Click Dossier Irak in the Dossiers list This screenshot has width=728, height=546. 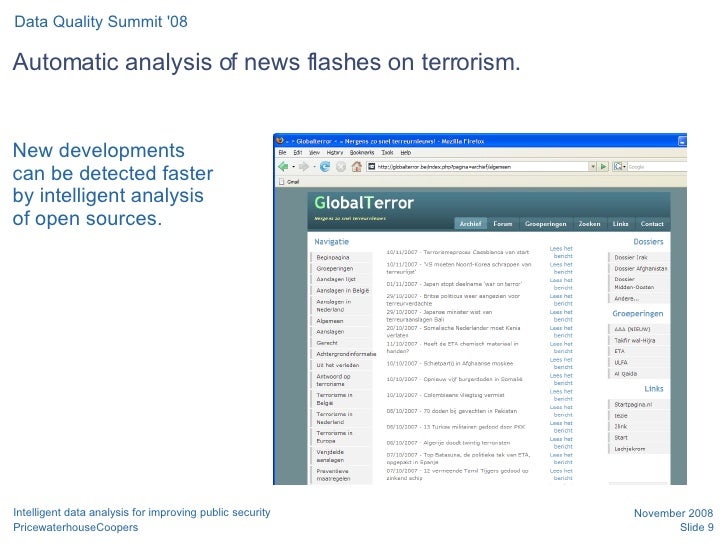click(638, 257)
